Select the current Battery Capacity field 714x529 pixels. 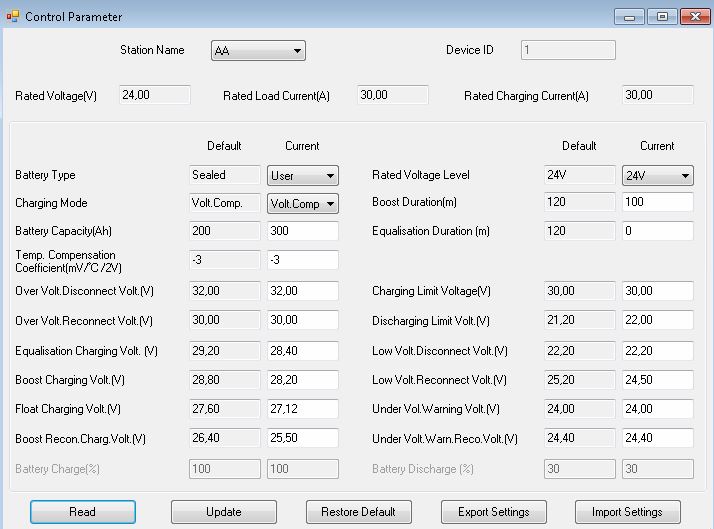(x=303, y=232)
